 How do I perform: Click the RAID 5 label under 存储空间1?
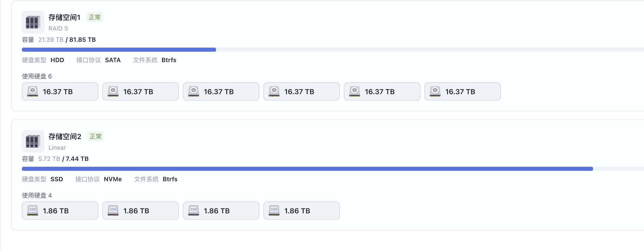point(58,29)
